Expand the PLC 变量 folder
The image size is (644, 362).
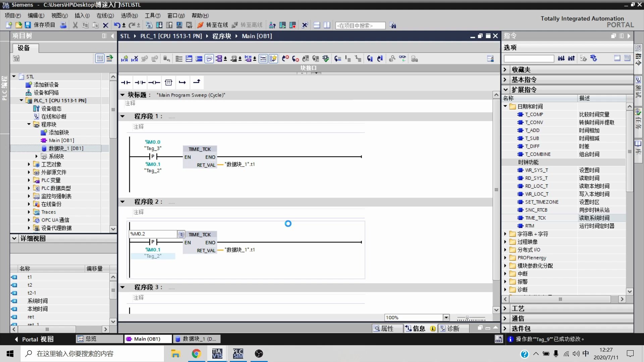[29, 180]
